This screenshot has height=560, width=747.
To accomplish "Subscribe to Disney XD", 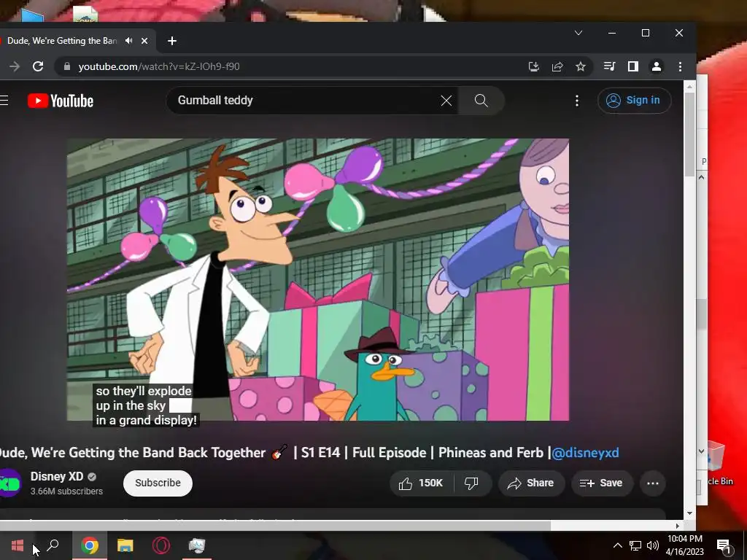I will point(158,483).
